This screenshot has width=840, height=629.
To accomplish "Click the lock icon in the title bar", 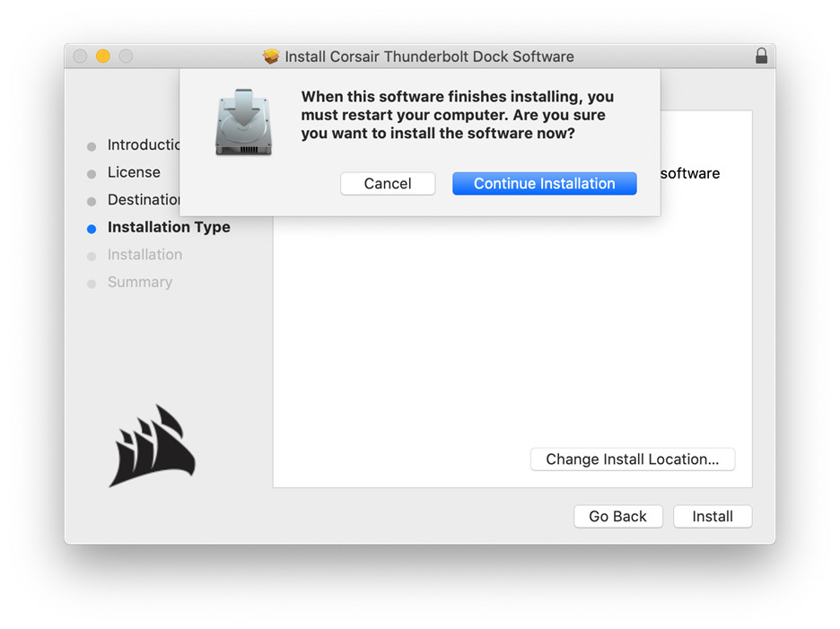I will pyautogui.click(x=761, y=56).
